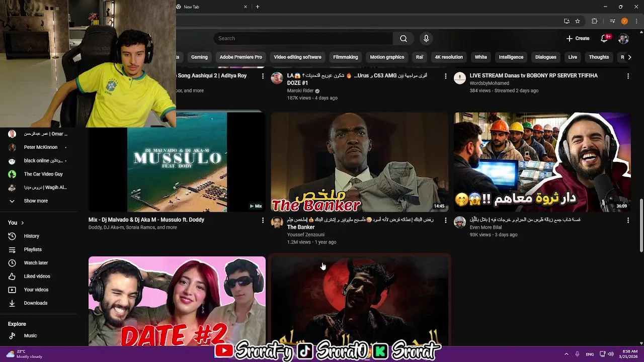Open Chrome extensions puzzle icon
The width and height of the screenshot is (644, 362).
[x=594, y=21]
